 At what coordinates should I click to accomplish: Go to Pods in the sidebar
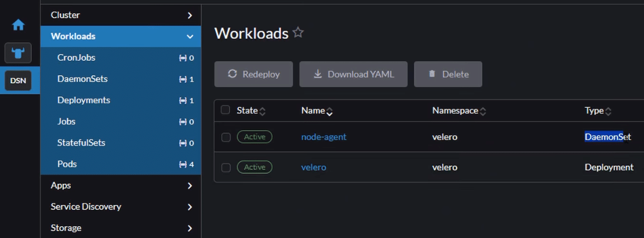click(x=67, y=164)
